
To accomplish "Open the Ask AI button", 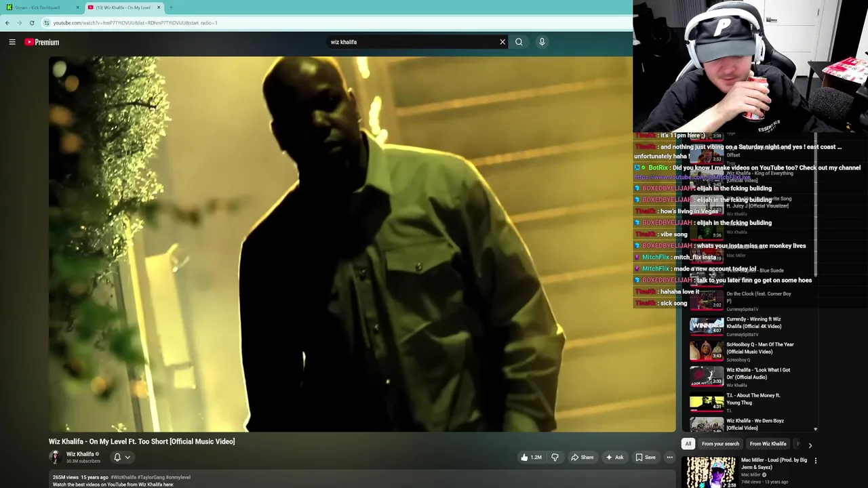I will tap(614, 457).
